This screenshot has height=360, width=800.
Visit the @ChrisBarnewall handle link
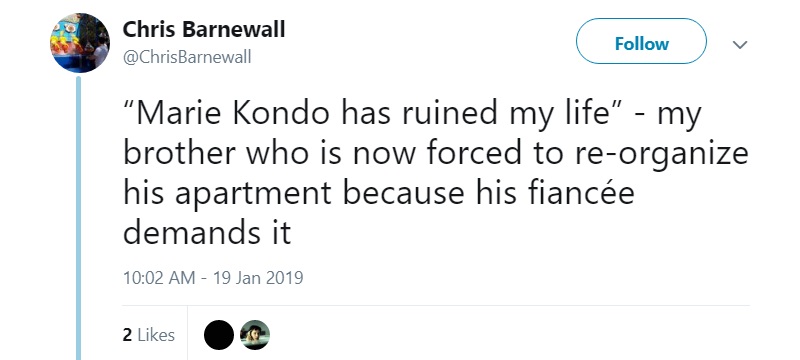tap(187, 57)
